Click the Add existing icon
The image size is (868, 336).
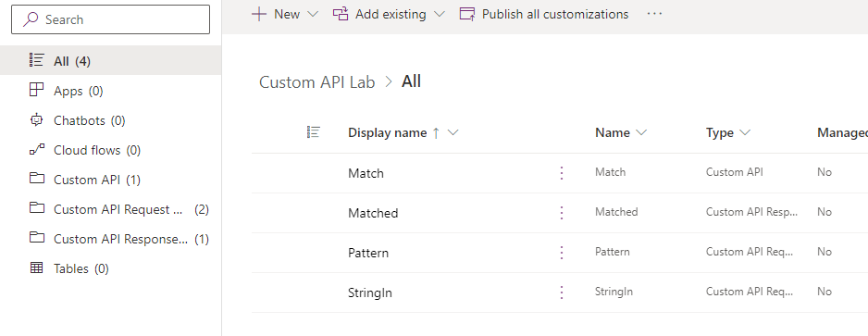click(341, 14)
